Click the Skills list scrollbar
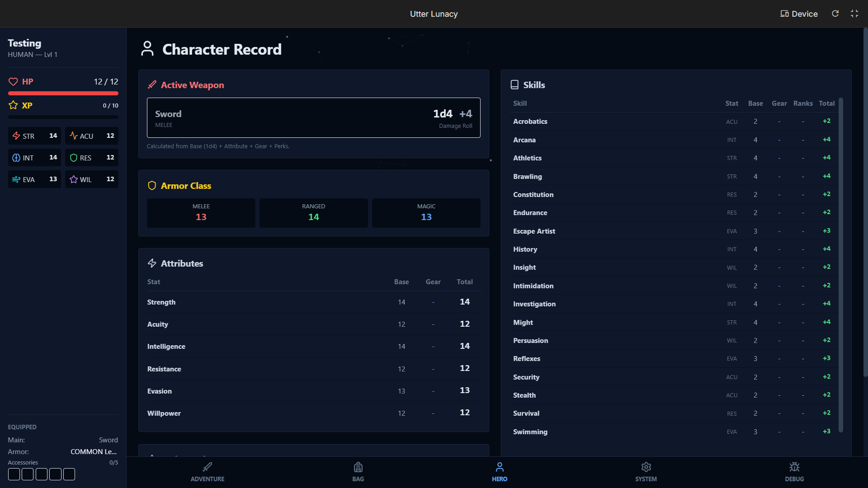This screenshot has height=488, width=868. point(841,265)
